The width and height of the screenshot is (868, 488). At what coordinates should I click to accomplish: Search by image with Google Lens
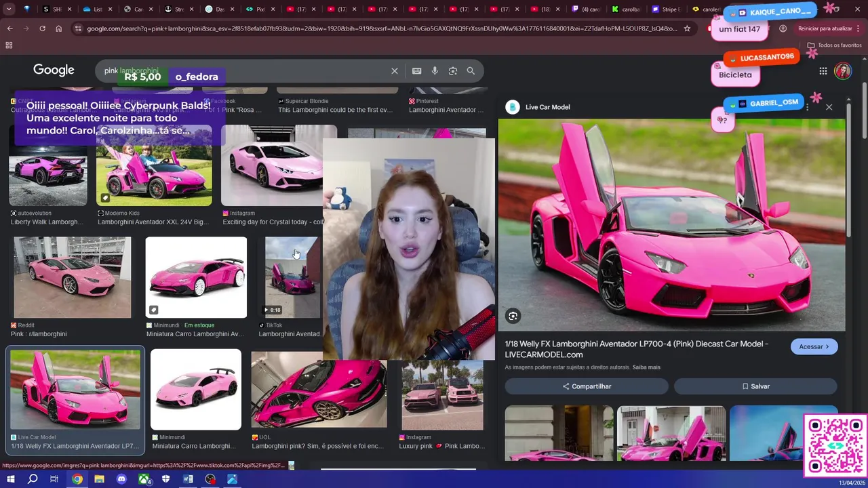pyautogui.click(x=453, y=71)
